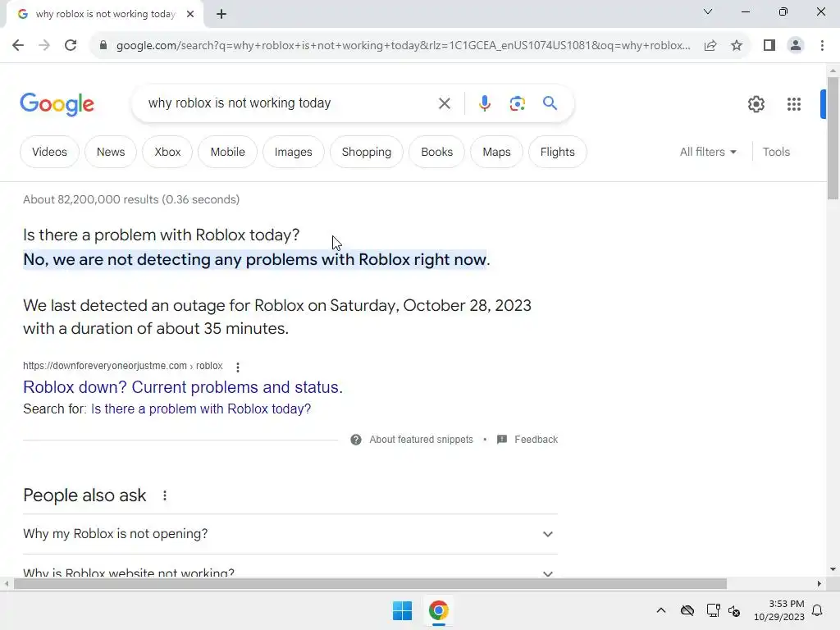Screen dimensions: 840x630
Task: Open the muted volume tray icon
Action: pyautogui.click(x=734, y=610)
